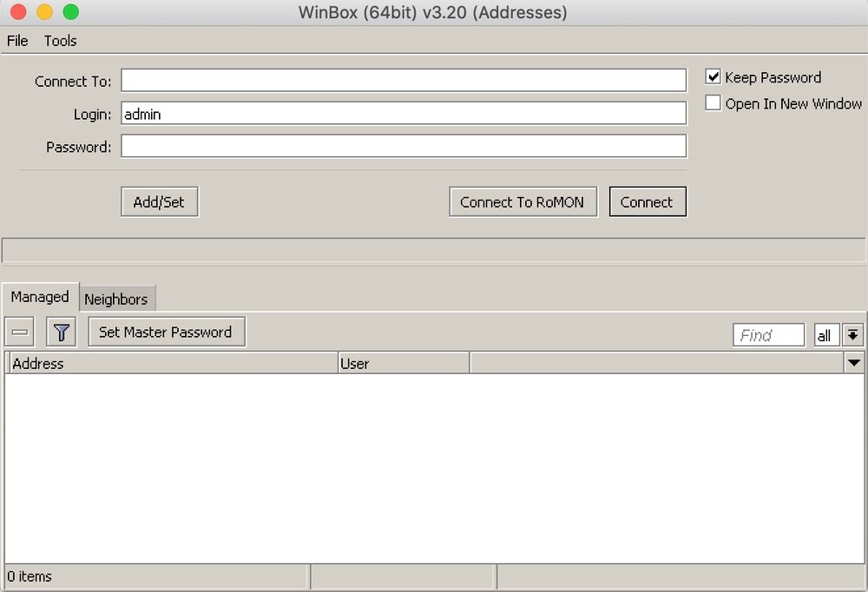Toggle the Keep Password checkbox

coord(713,76)
